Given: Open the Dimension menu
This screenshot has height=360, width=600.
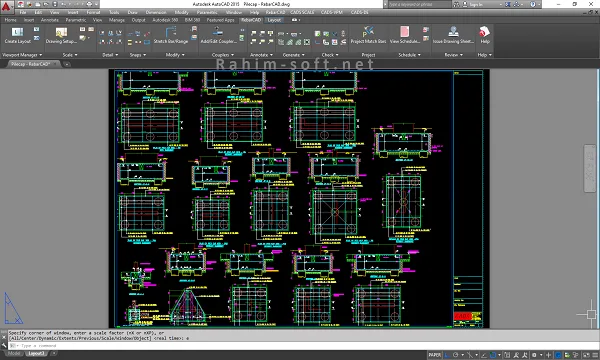Looking at the screenshot, I should (156, 13).
